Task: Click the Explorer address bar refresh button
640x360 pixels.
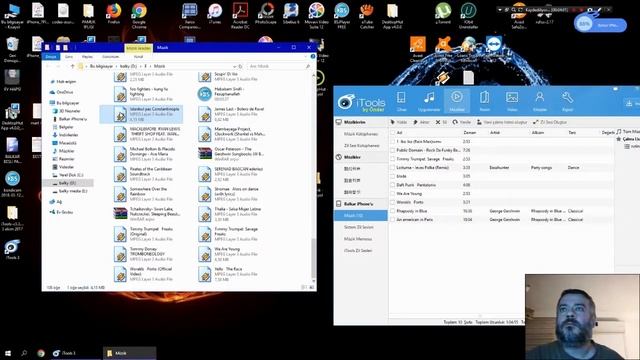Action: [x=240, y=66]
